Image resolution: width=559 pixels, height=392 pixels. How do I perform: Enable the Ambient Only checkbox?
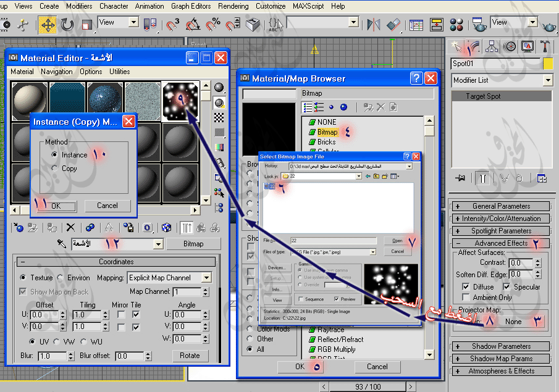(466, 297)
